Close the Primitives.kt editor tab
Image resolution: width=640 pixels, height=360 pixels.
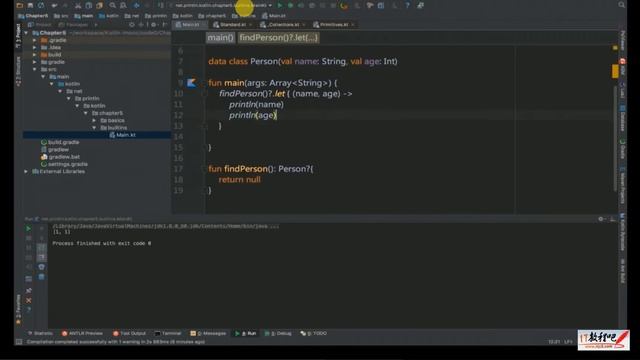click(353, 25)
